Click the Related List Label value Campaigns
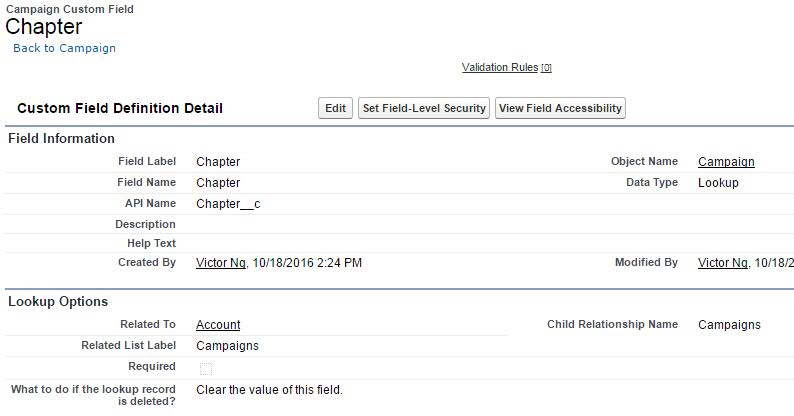Viewport: 794px width, 416px height. [x=227, y=346]
